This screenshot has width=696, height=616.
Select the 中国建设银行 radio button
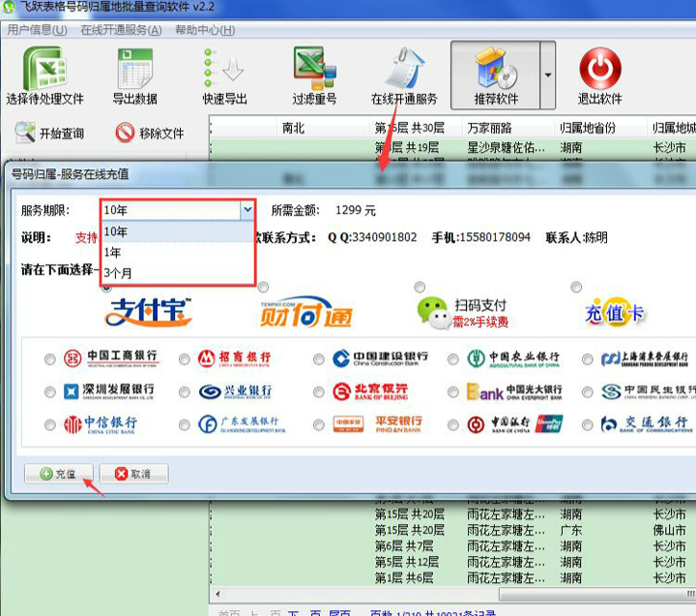pyautogui.click(x=319, y=359)
